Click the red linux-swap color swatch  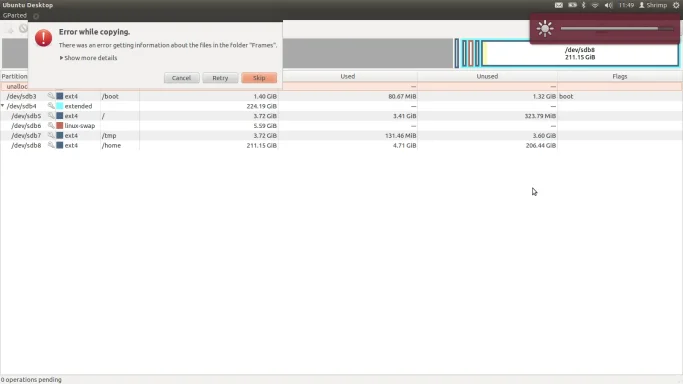coord(60,125)
